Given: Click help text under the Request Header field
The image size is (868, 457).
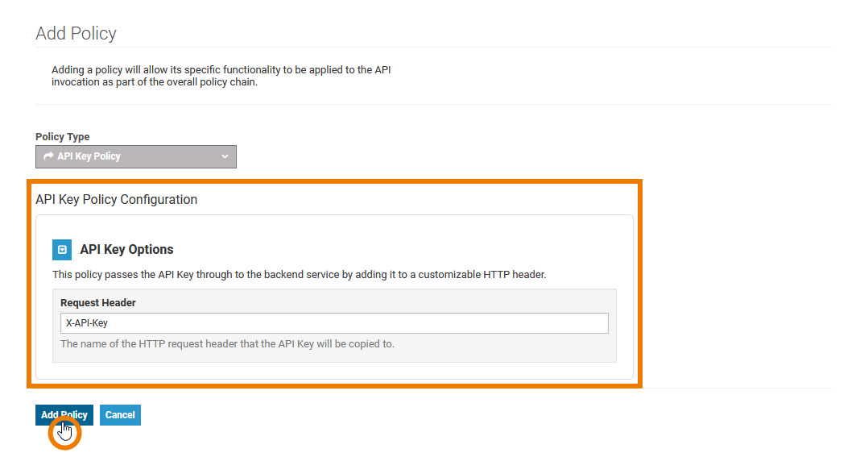Looking at the screenshot, I should point(227,344).
